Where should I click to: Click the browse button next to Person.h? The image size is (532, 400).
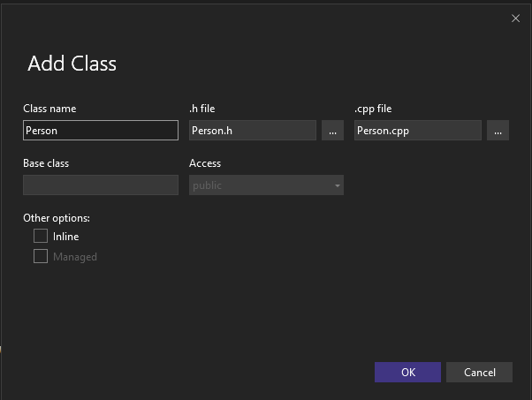click(332, 131)
